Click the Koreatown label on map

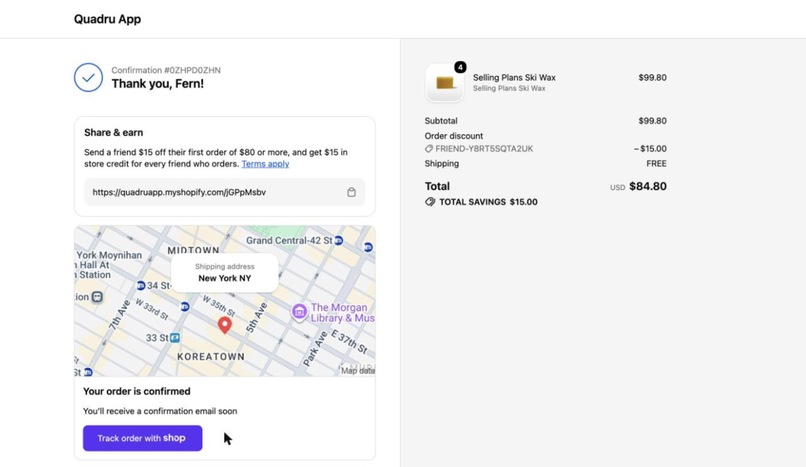click(x=211, y=357)
